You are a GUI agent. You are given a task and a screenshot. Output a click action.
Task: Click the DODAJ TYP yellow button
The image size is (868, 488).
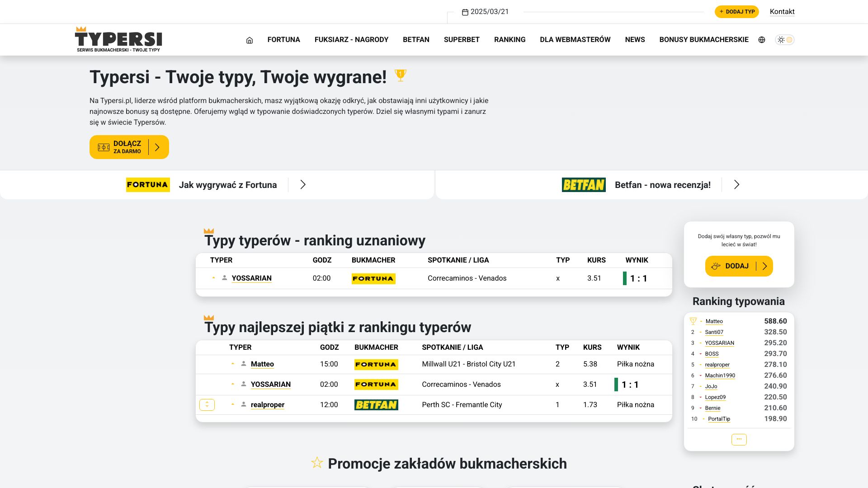click(x=736, y=12)
